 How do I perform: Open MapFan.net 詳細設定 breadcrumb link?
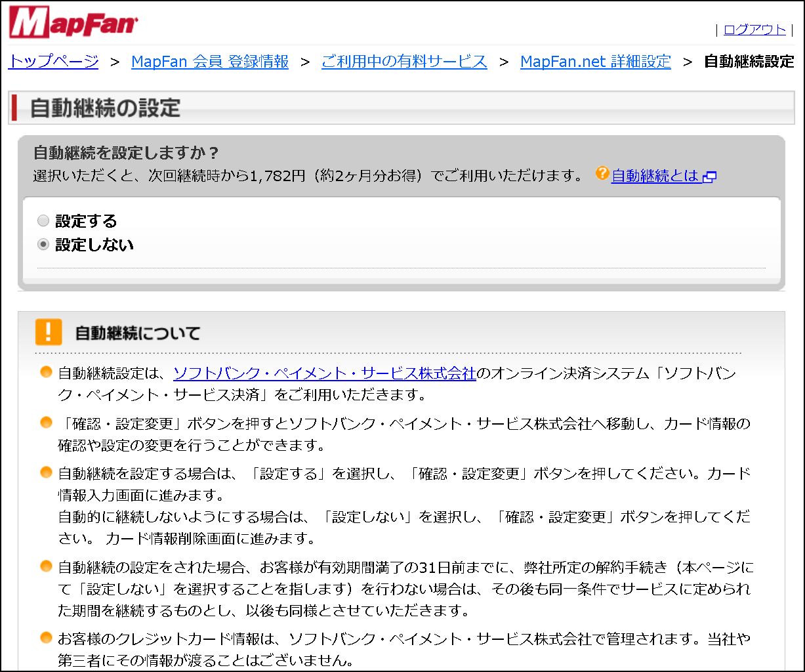(596, 62)
